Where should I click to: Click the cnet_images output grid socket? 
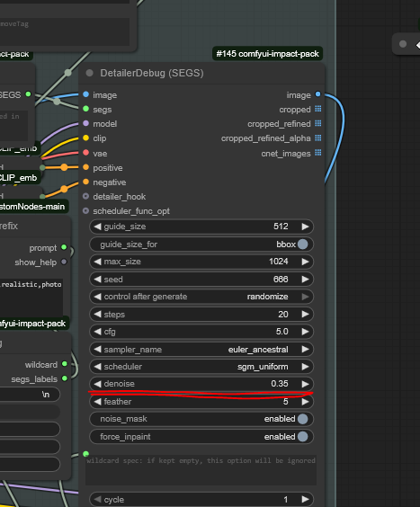click(x=318, y=153)
